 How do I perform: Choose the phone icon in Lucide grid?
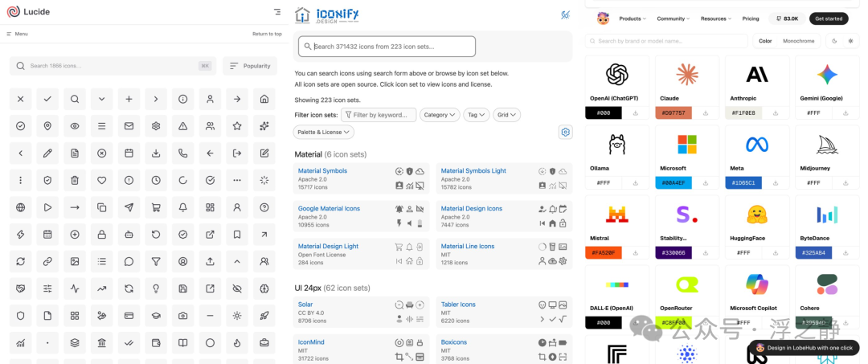click(x=182, y=153)
